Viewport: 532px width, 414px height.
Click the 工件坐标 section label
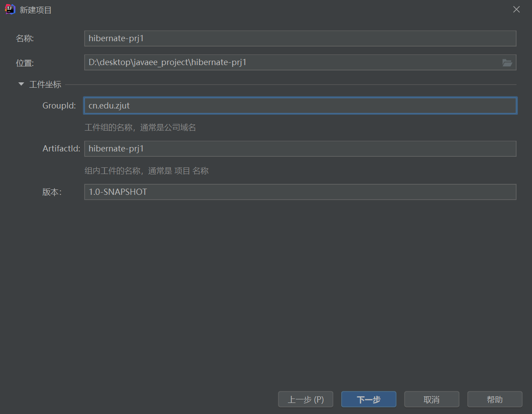tap(45, 85)
